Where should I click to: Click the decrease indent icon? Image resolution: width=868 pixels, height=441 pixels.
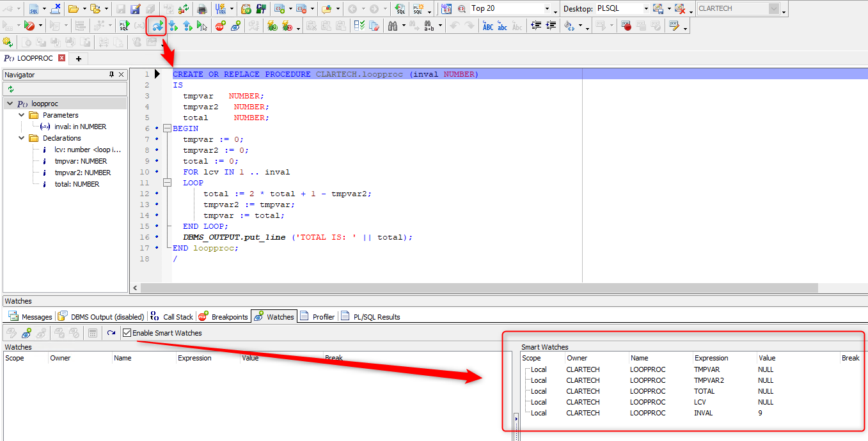[536, 26]
